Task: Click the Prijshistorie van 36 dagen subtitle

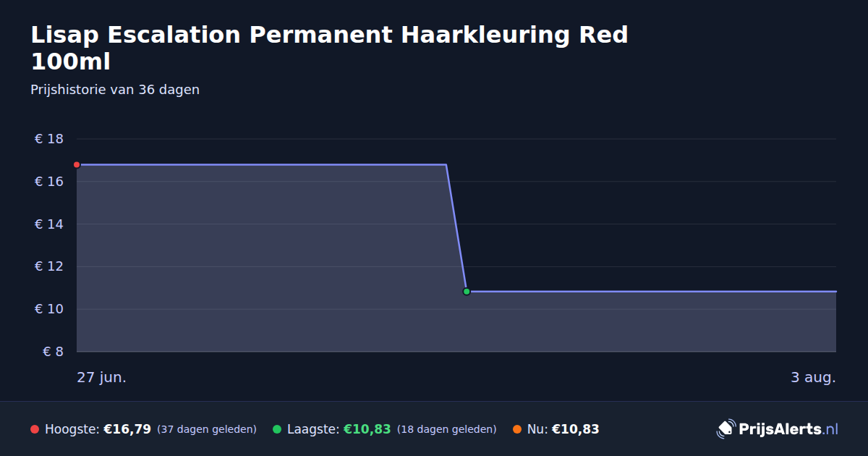Action: pyautogui.click(x=115, y=90)
